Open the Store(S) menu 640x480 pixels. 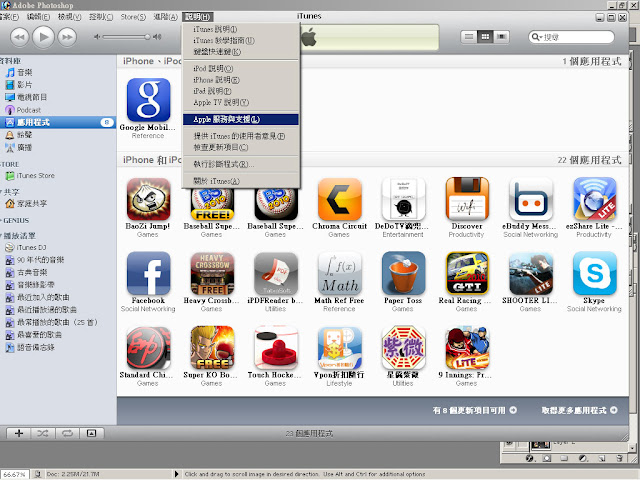[x=133, y=17]
